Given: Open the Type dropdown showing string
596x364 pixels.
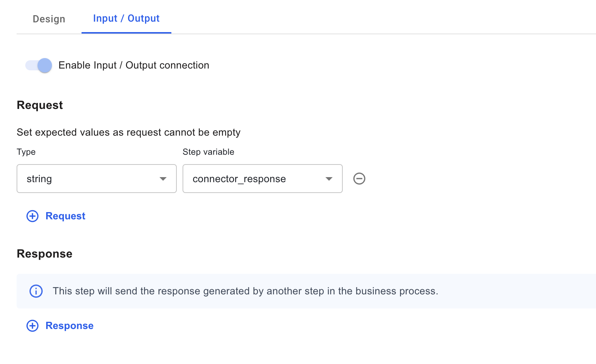Looking at the screenshot, I should (x=97, y=179).
